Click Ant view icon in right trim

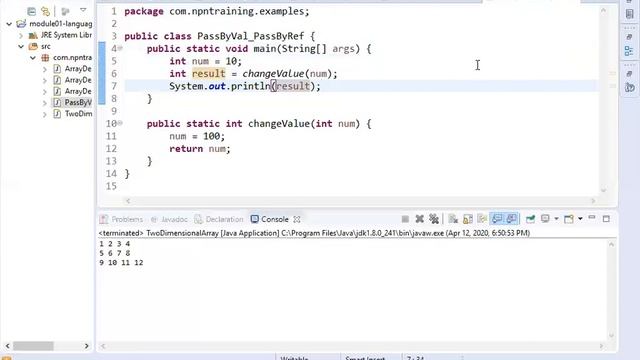coord(629,87)
